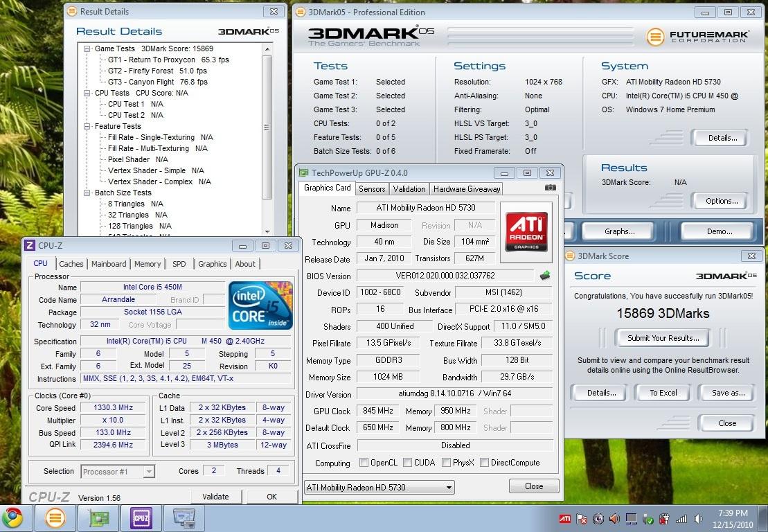The height and width of the screenshot is (532, 768).
Task: Switch to GPU-Z taskbar button
Action: (x=100, y=518)
